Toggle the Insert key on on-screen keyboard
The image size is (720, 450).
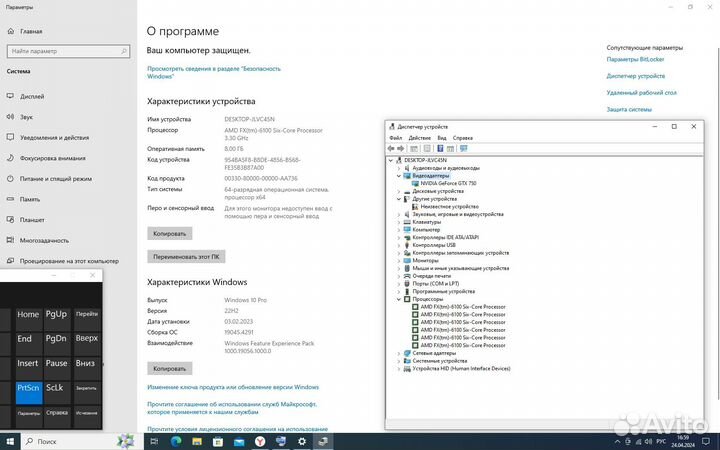point(28,364)
